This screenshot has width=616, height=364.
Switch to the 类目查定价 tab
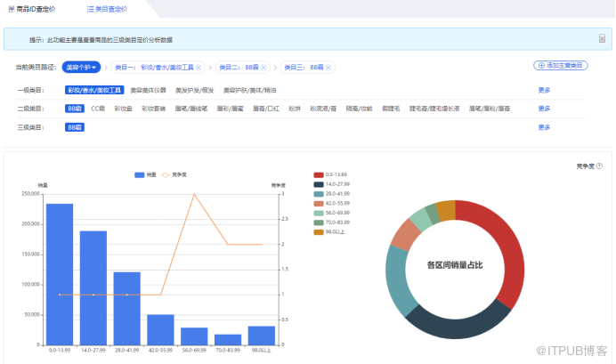coord(107,8)
